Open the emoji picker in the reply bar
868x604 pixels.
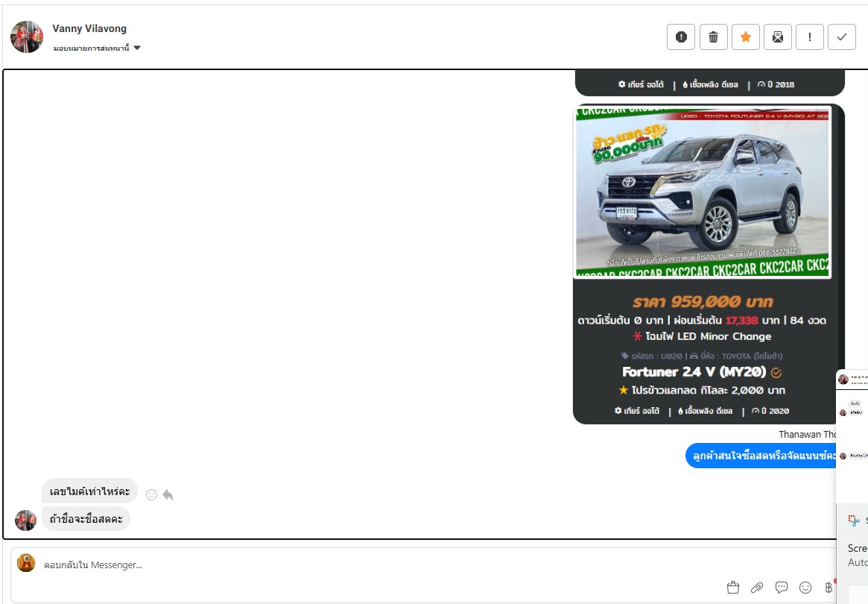805,588
